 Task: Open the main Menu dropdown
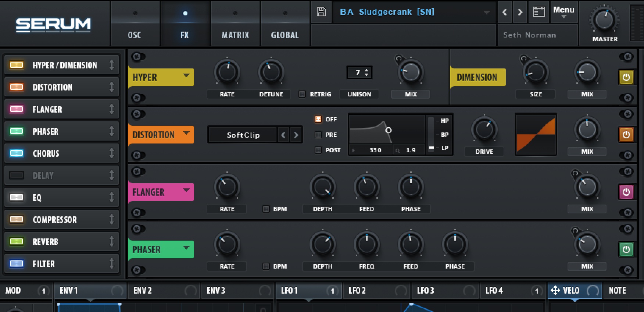pos(563,12)
